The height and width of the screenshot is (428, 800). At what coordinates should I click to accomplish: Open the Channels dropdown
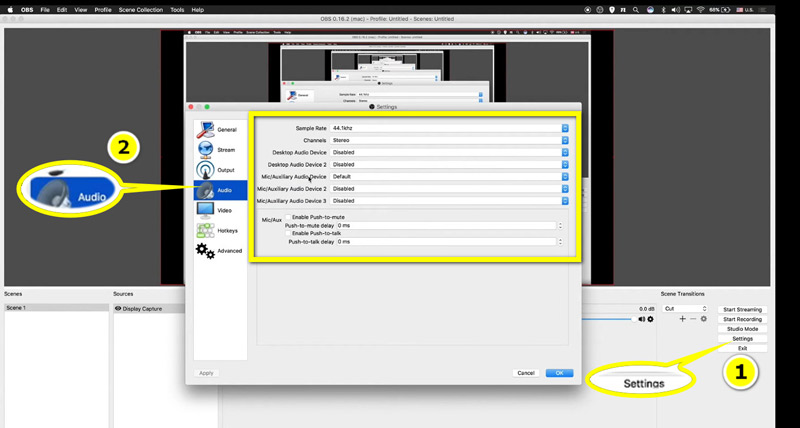tap(449, 140)
